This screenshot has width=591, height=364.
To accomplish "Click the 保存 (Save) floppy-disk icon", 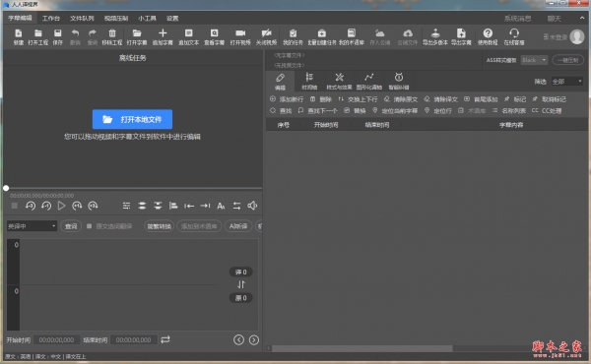I will coord(58,33).
